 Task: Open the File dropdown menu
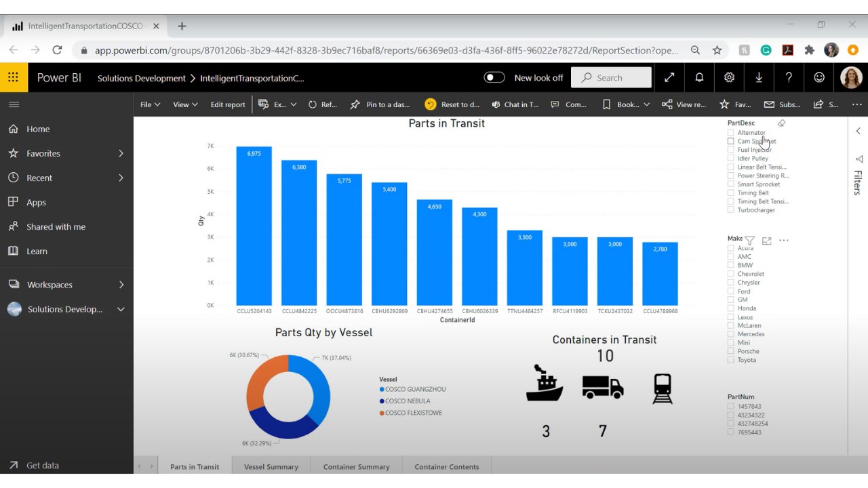click(151, 104)
